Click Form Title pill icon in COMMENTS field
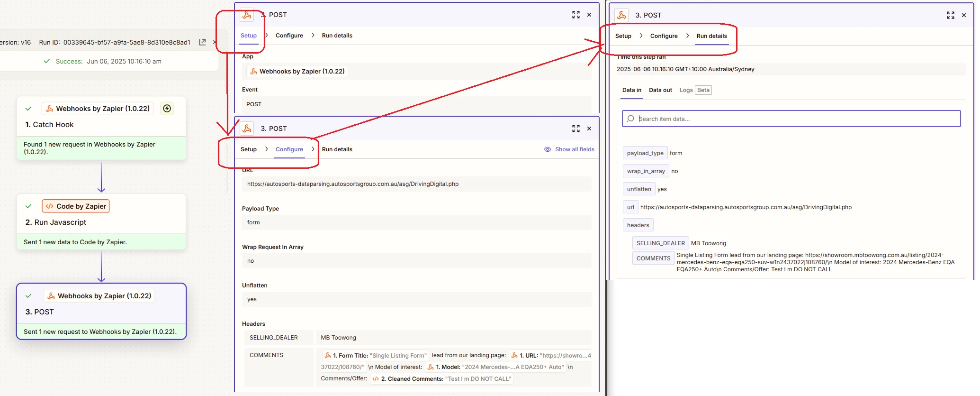Viewport: 980px width, 396px height. coord(328,356)
